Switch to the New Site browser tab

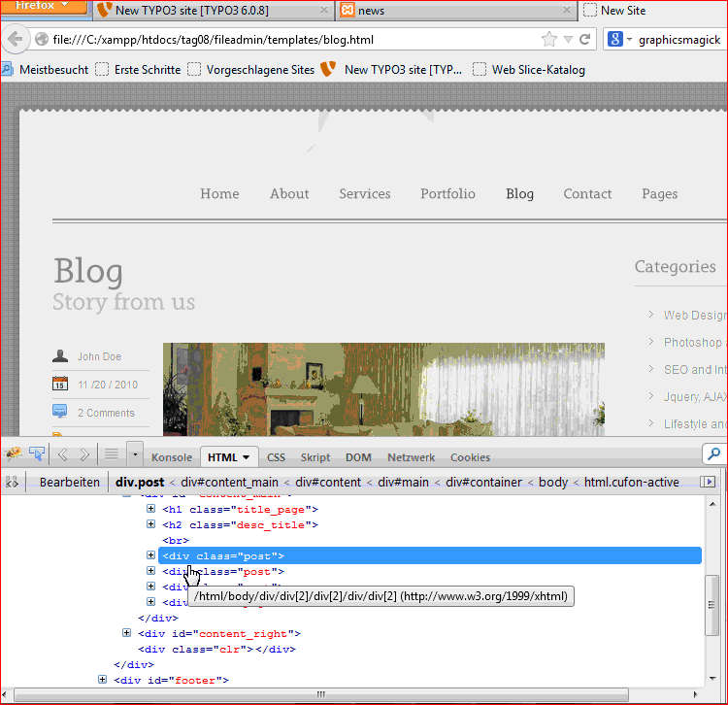(x=653, y=11)
